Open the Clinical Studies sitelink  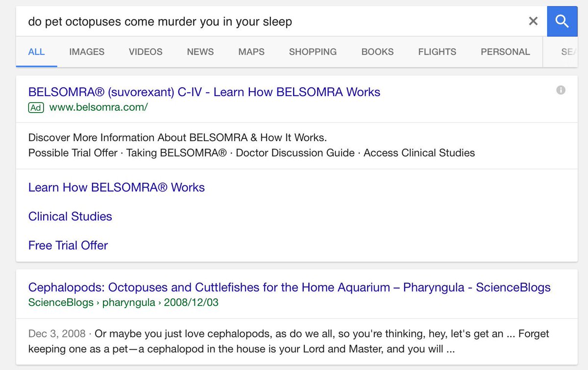pyautogui.click(x=70, y=216)
